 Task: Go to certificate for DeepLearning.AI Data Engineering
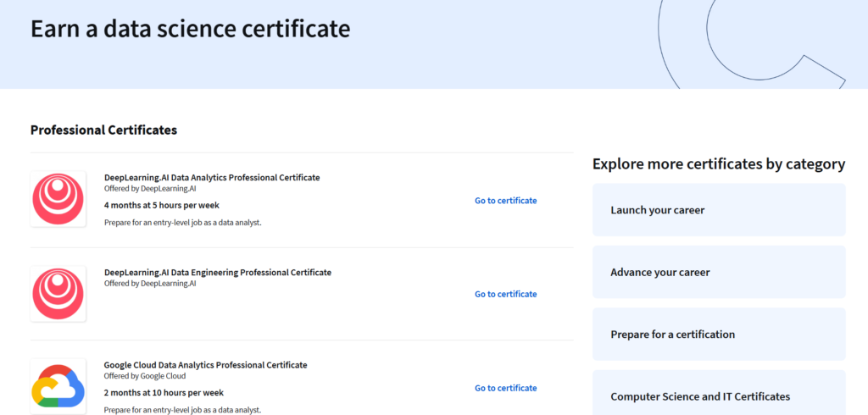pyautogui.click(x=505, y=294)
